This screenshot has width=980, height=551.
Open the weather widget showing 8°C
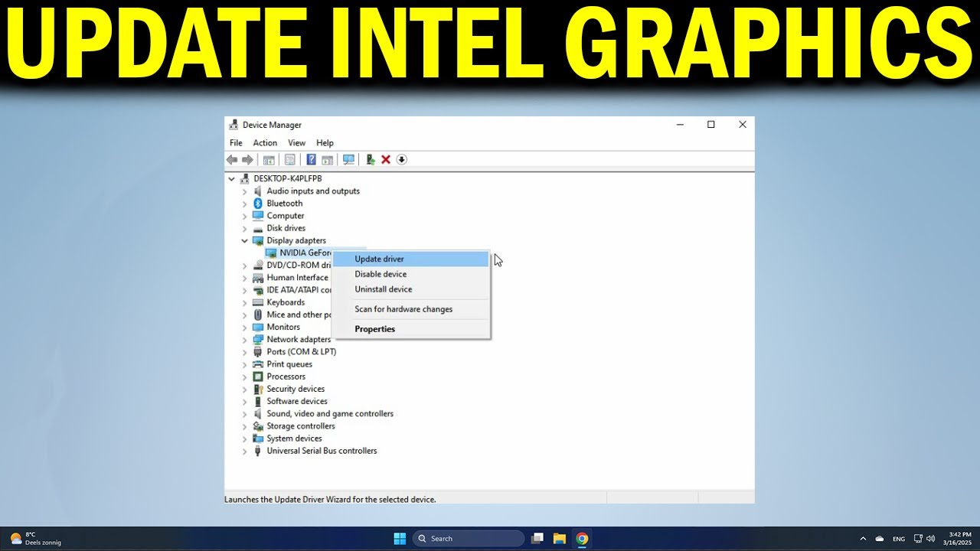(35, 539)
